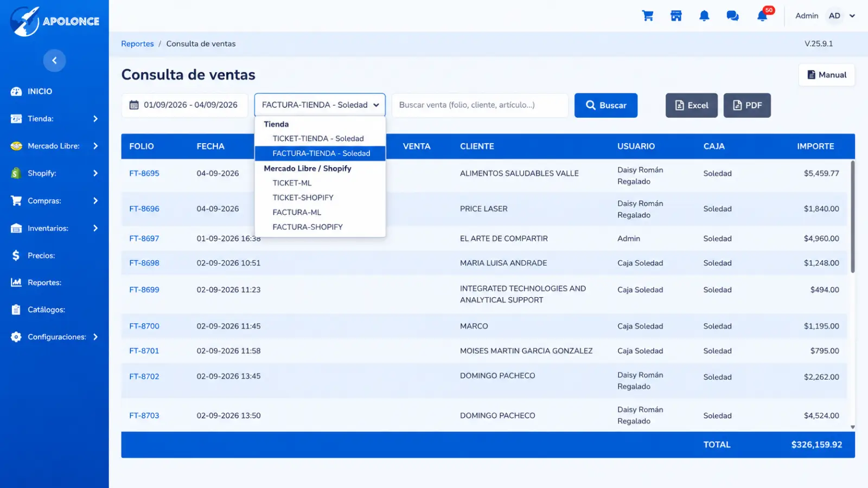Screen dimensions: 868x488
Task: Click version label V.25.9.1
Action: tap(819, 44)
